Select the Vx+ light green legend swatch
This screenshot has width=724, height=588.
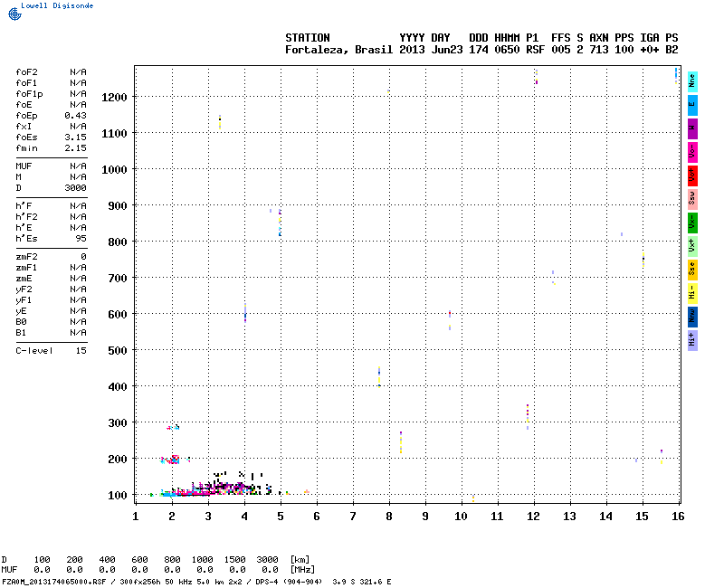click(x=692, y=246)
